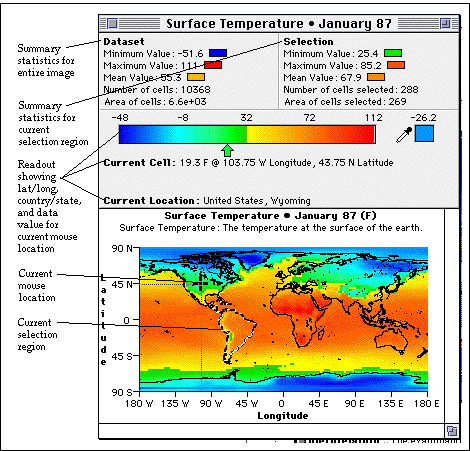Click the 'Dataset' heading

coord(124,42)
